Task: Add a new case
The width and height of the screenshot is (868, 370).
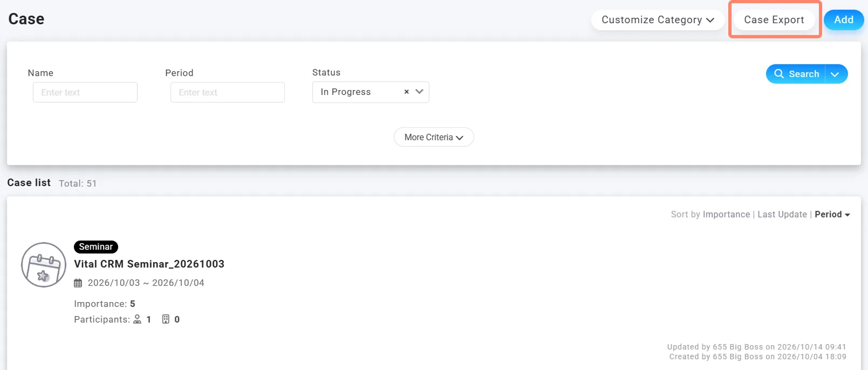Action: (844, 20)
